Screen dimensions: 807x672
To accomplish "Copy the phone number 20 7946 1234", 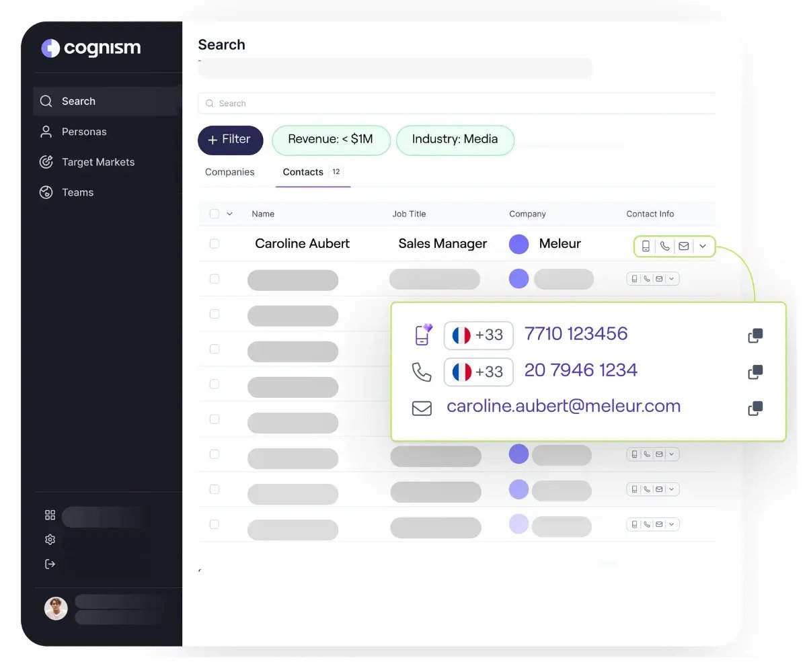I will (756, 372).
